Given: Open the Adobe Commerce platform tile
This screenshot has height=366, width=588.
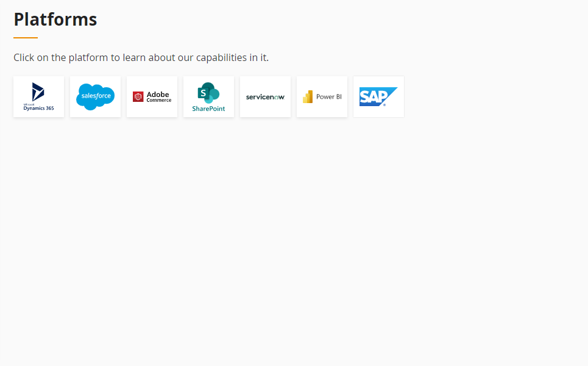Looking at the screenshot, I should [152, 97].
